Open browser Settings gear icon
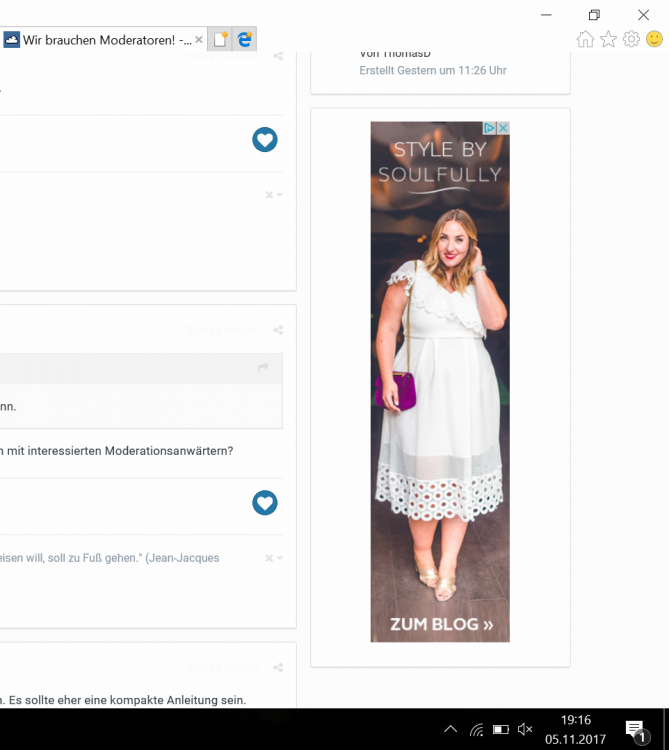 click(631, 39)
